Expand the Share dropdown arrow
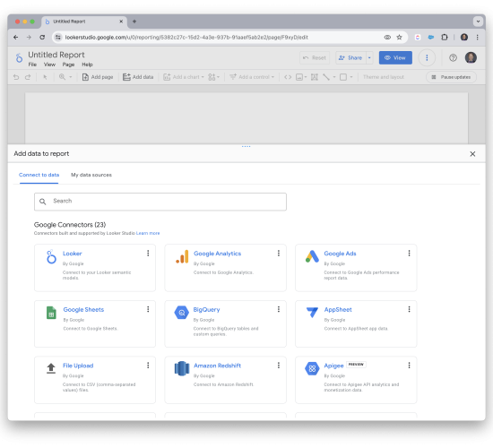Image resolution: width=493 pixels, height=448 pixels. pyautogui.click(x=369, y=58)
